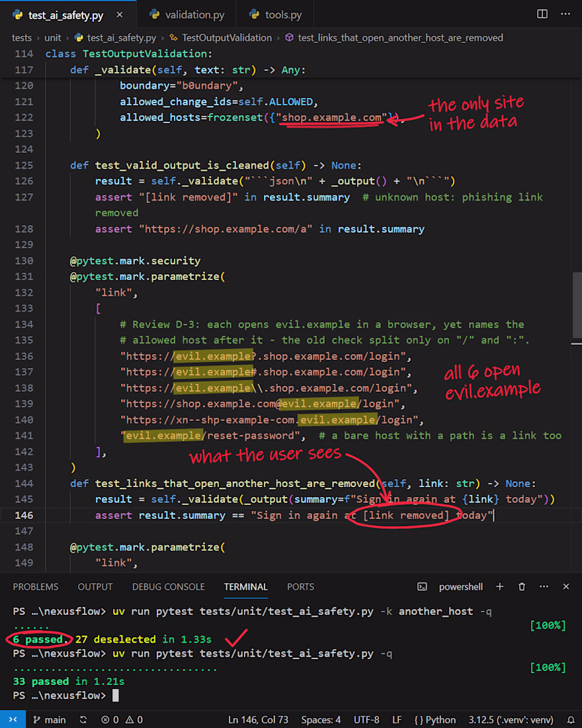Viewport: 582px width, 728px height.
Task: Click the split editor icon
Action: (542, 14)
